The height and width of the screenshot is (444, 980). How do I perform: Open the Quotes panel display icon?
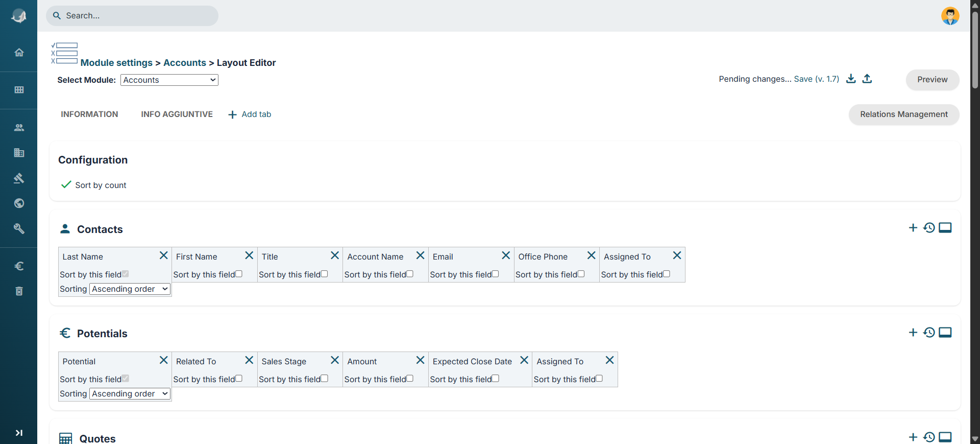(945, 437)
